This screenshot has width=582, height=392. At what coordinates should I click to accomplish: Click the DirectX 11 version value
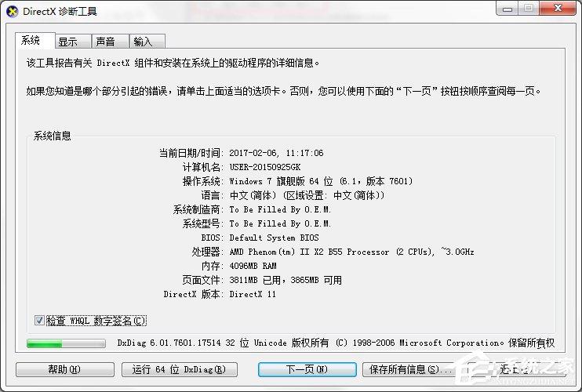coord(253,294)
